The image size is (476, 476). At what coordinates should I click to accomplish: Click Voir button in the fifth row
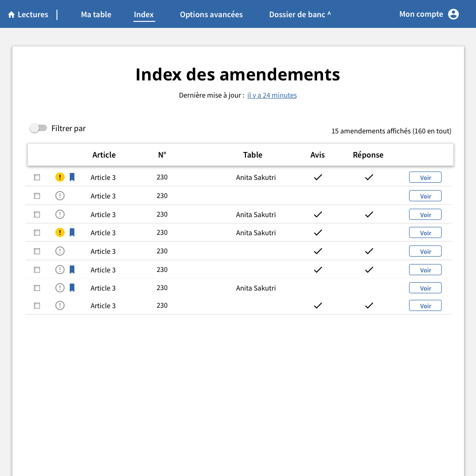click(425, 251)
